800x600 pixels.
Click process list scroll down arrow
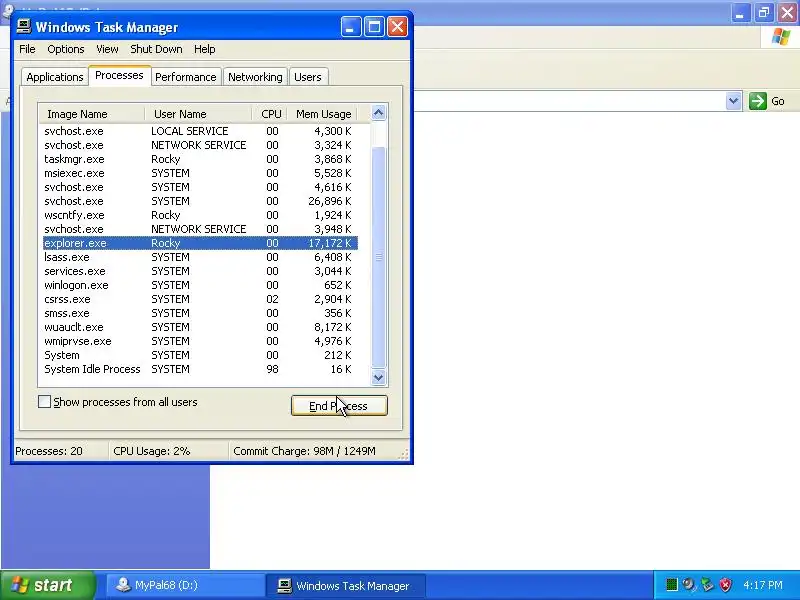(379, 378)
